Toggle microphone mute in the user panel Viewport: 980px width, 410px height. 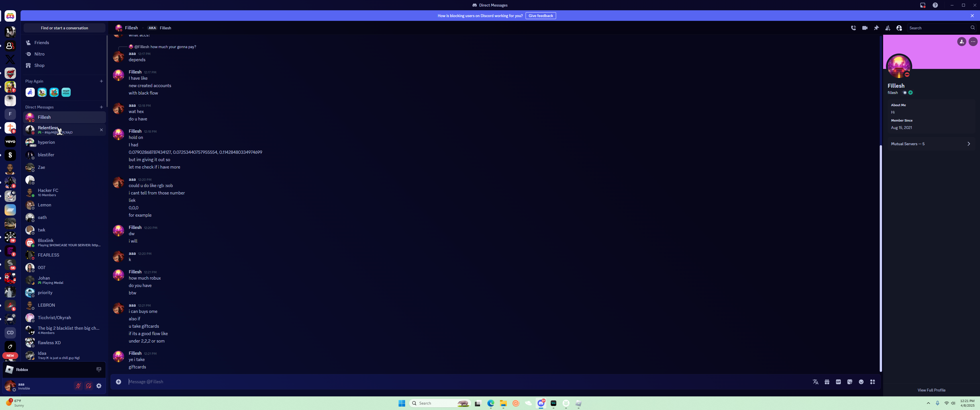tap(78, 386)
